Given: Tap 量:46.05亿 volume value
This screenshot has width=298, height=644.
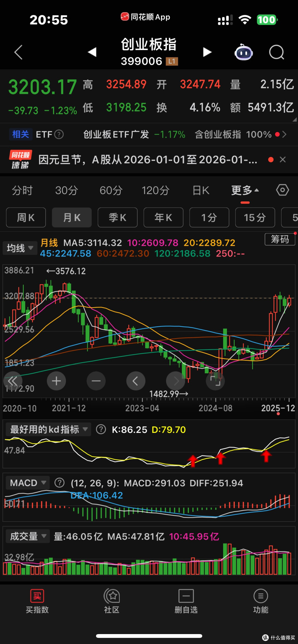Looking at the screenshot, I should (x=78, y=537).
